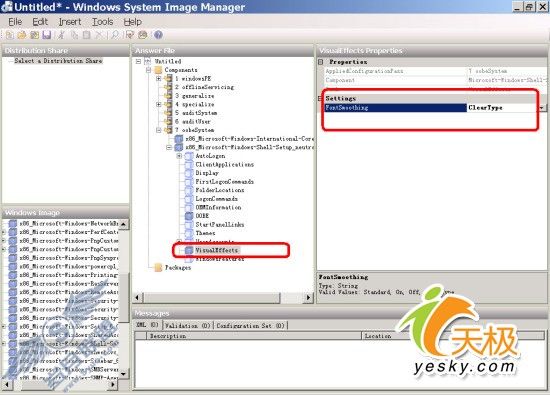Select x86_Microsoft-Windows-powercpl component in Windows Image
Image resolution: width=550 pixels, height=395 pixels.
click(68, 266)
